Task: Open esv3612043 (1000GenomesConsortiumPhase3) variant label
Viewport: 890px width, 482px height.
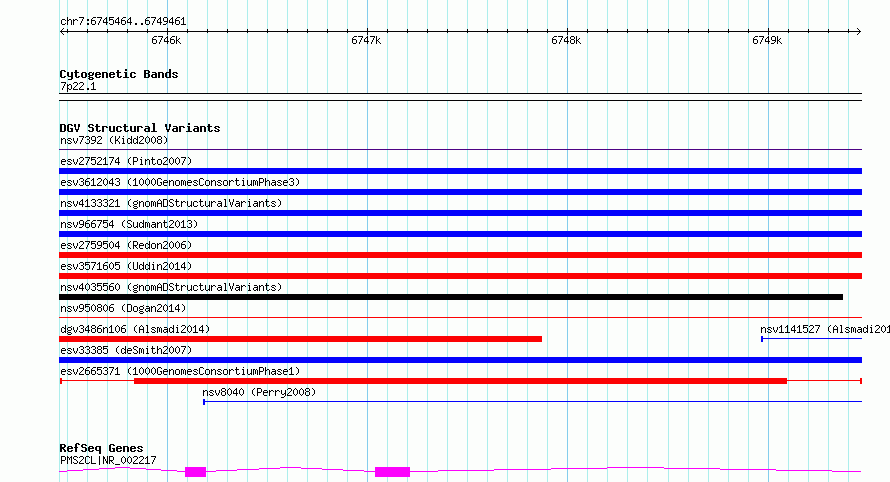Action: click(x=180, y=182)
